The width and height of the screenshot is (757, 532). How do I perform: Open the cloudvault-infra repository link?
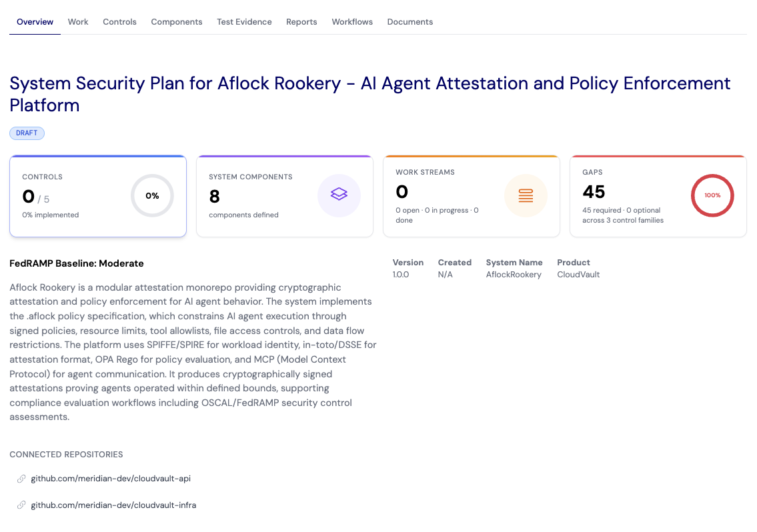tap(113, 505)
